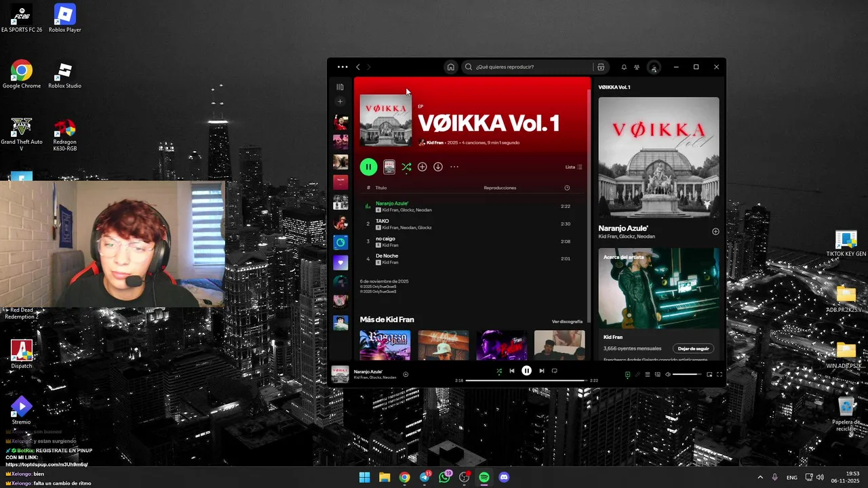Open Google Chrome desktop shortcut
Screen dimensions: 868x488
[21, 75]
